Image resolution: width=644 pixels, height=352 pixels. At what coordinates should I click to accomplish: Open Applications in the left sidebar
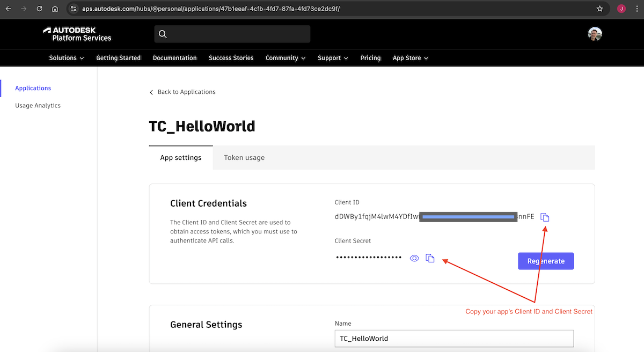pyautogui.click(x=33, y=88)
